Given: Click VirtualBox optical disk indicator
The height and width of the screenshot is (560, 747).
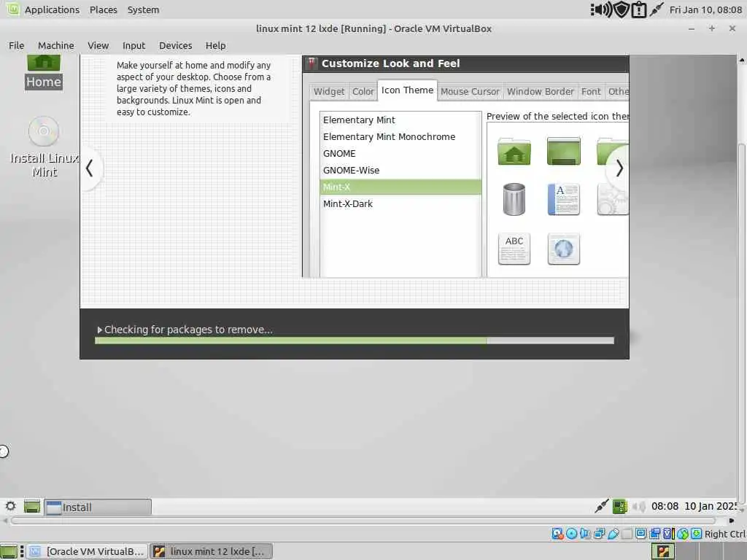Looking at the screenshot, I should point(571,533).
